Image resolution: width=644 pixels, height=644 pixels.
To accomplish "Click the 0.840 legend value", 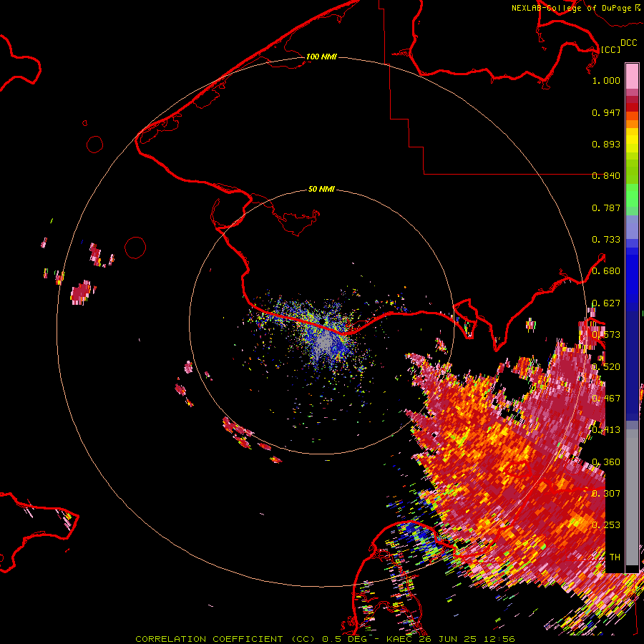I will [606, 176].
